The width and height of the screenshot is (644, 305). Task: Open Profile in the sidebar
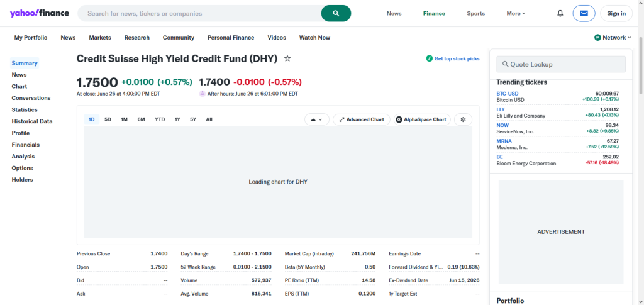tap(21, 133)
